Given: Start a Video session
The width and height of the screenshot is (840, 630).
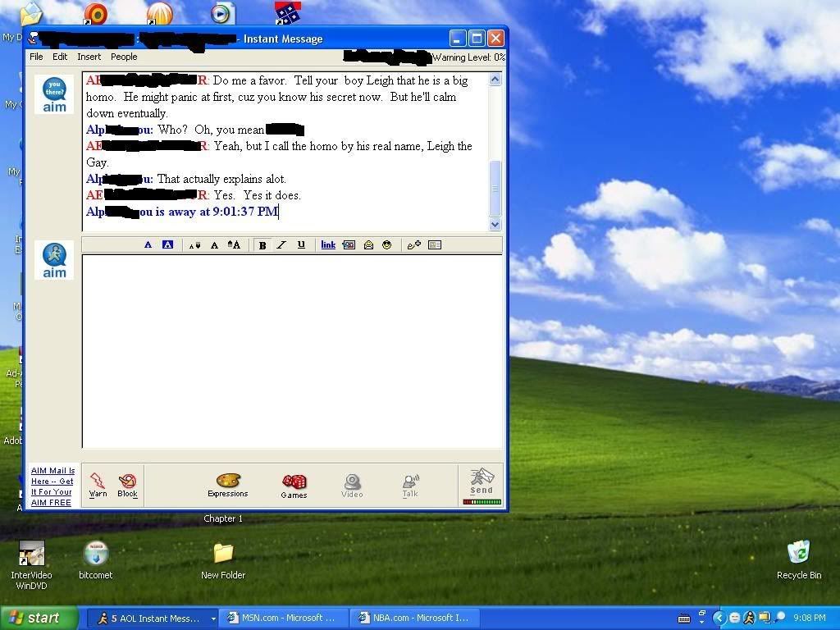Looking at the screenshot, I should 352,486.
